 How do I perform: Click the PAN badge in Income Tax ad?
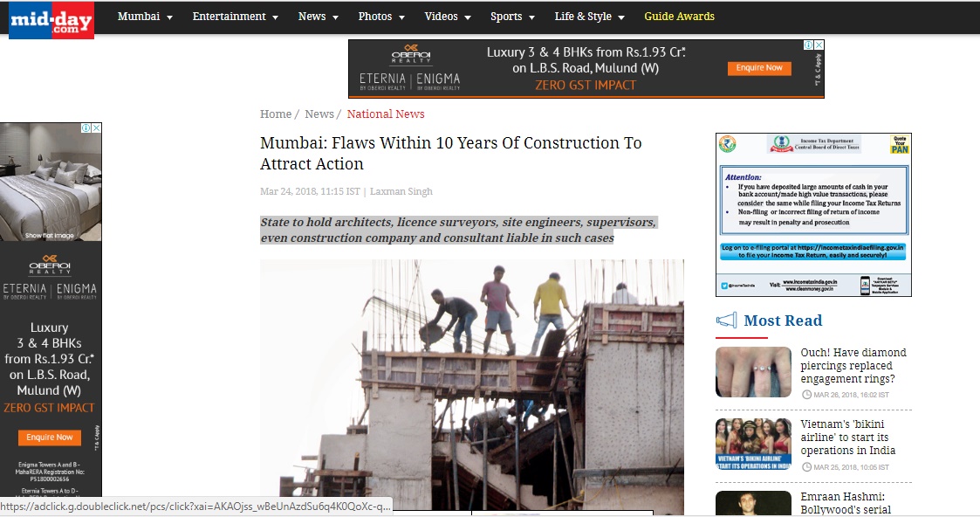click(900, 145)
